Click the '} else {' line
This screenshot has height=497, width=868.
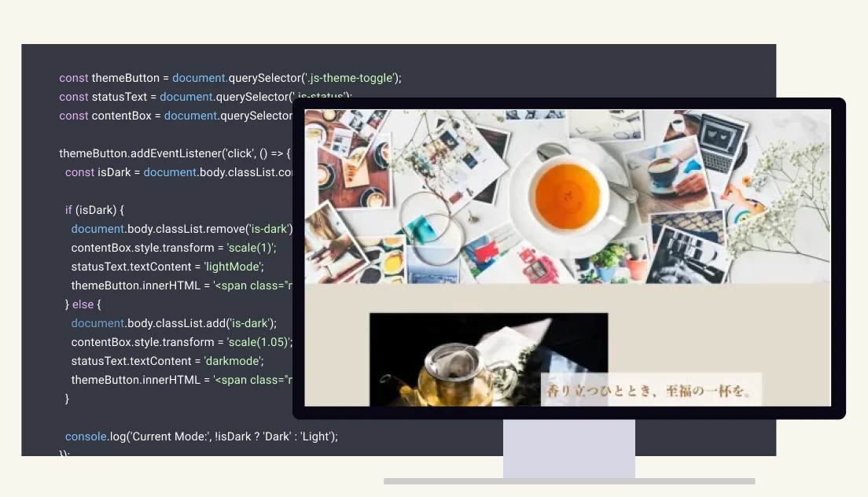pos(83,304)
